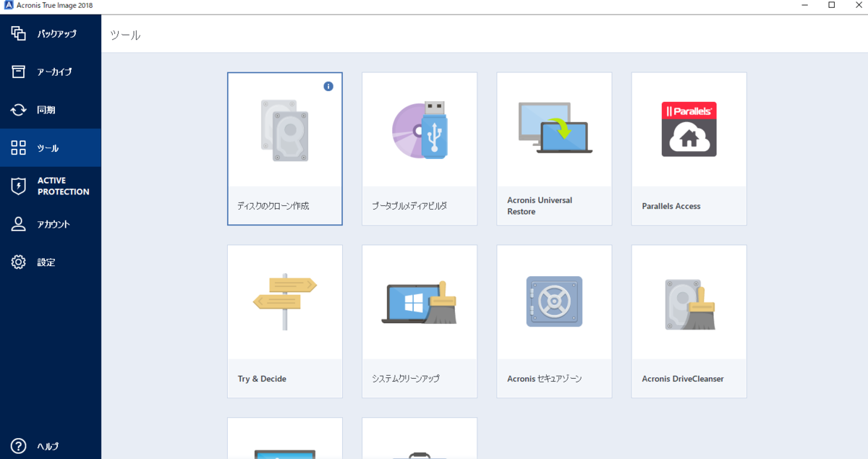The width and height of the screenshot is (868, 459).
Task: Go to ACTIVE PROTECTION section
Action: tap(64, 186)
